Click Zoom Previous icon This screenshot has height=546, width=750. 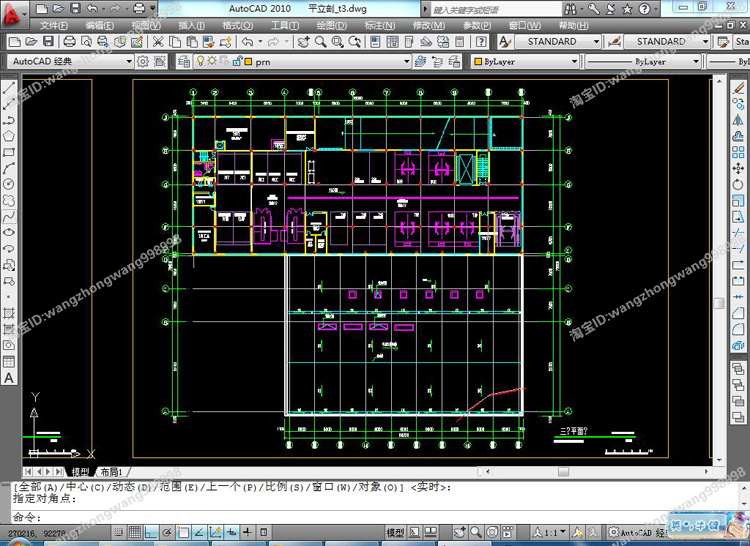tap(355, 42)
